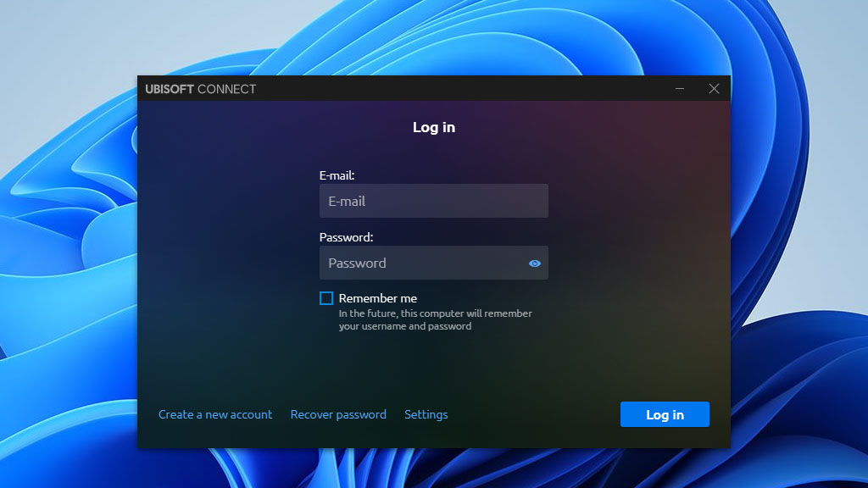Click the window title bar
Image resolution: width=868 pixels, height=488 pixels.
(466, 88)
